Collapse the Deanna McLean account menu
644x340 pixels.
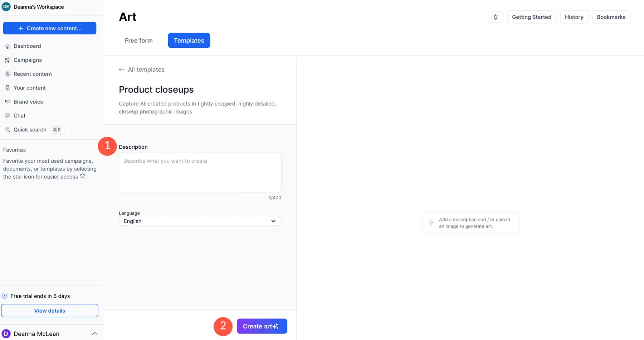coord(95,333)
